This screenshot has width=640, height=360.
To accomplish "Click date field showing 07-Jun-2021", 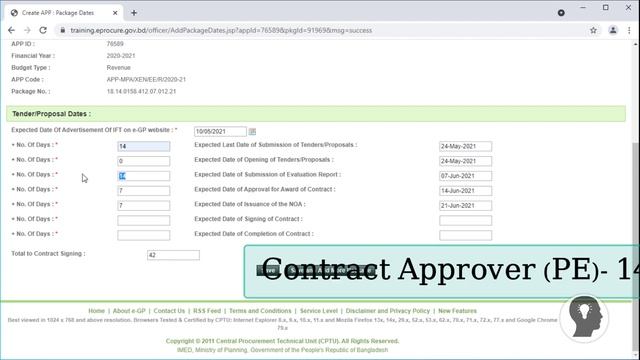I will (466, 176).
